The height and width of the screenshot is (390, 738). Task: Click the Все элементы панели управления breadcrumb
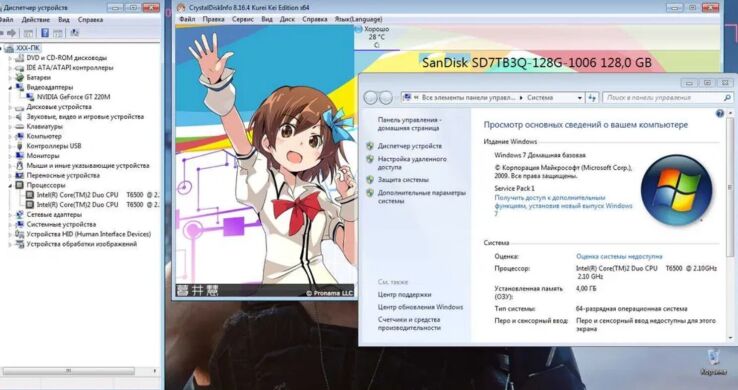coord(468,98)
